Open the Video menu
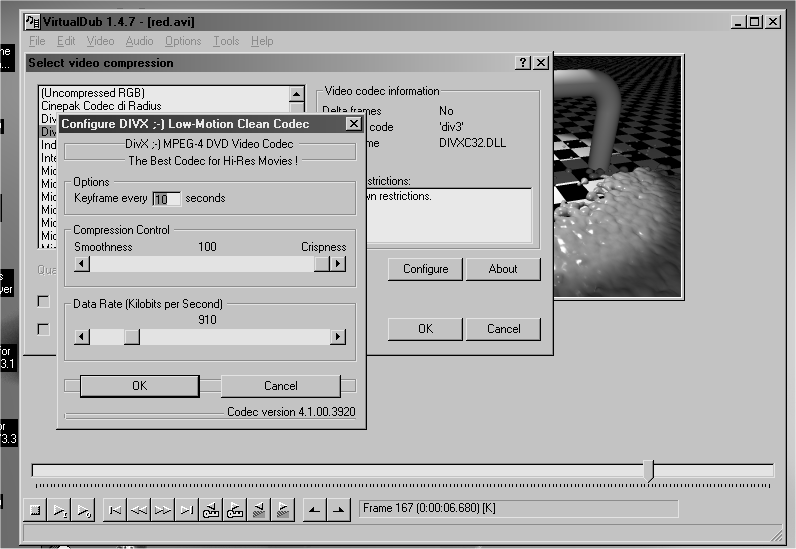 [100, 41]
